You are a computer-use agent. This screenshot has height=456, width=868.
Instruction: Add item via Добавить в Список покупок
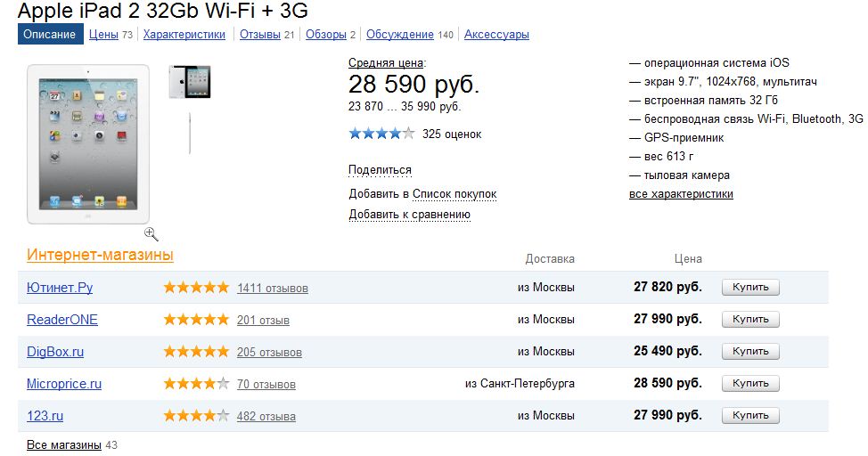[x=422, y=193]
